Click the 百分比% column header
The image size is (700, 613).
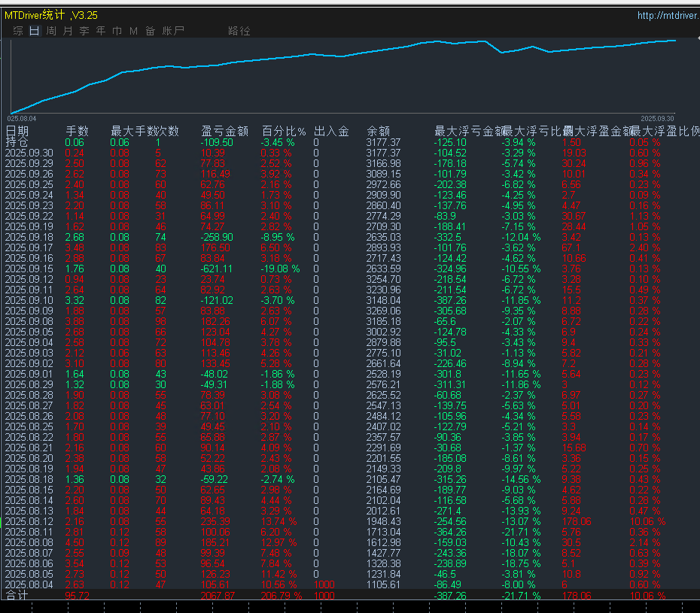284,131
